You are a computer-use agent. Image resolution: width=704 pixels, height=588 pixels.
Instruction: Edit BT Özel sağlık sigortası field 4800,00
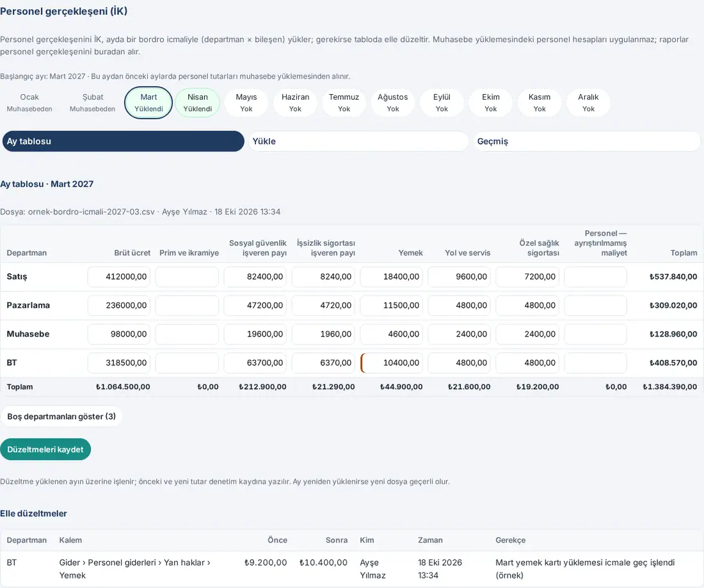click(527, 363)
